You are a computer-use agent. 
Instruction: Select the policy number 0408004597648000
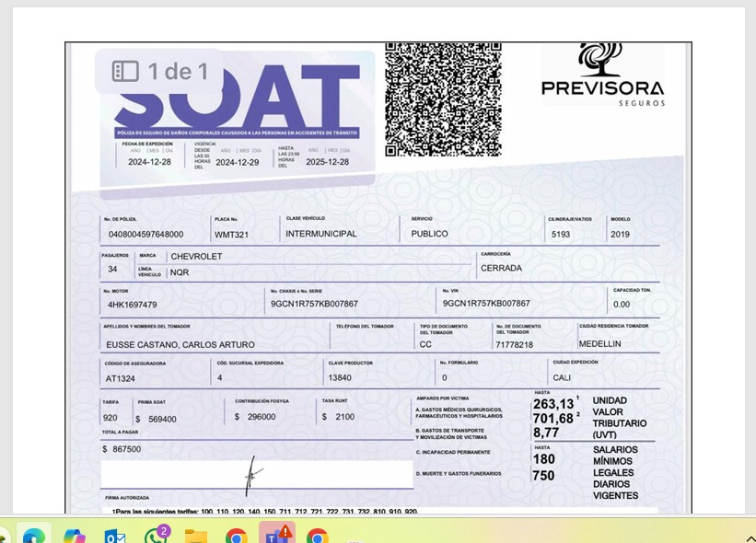[145, 235]
